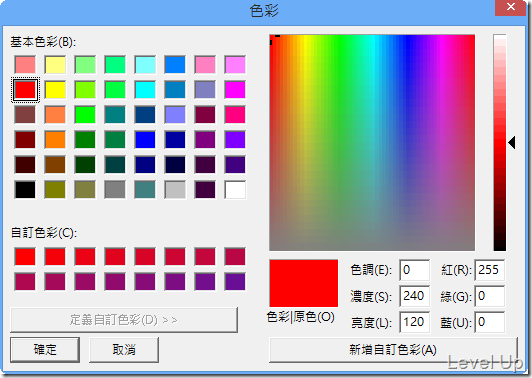Cancel with the 取消 button
Screen dimensions: 532x378
[124, 349]
